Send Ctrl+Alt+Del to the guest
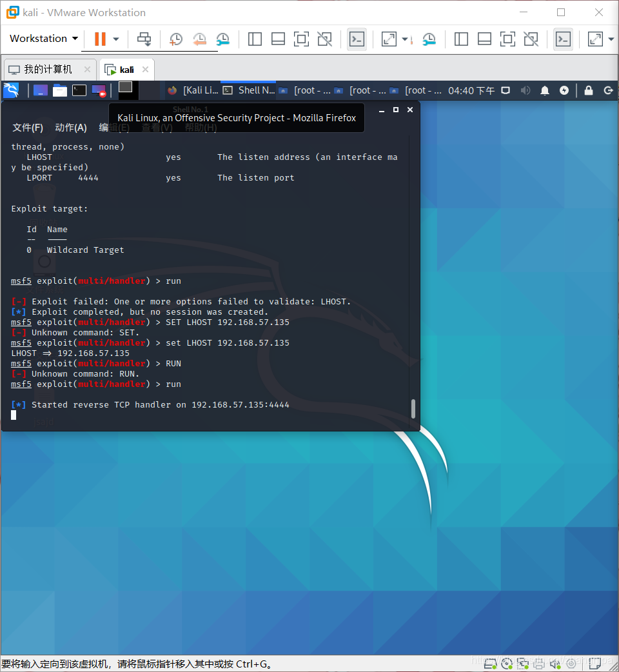This screenshot has width=619, height=672. point(144,39)
